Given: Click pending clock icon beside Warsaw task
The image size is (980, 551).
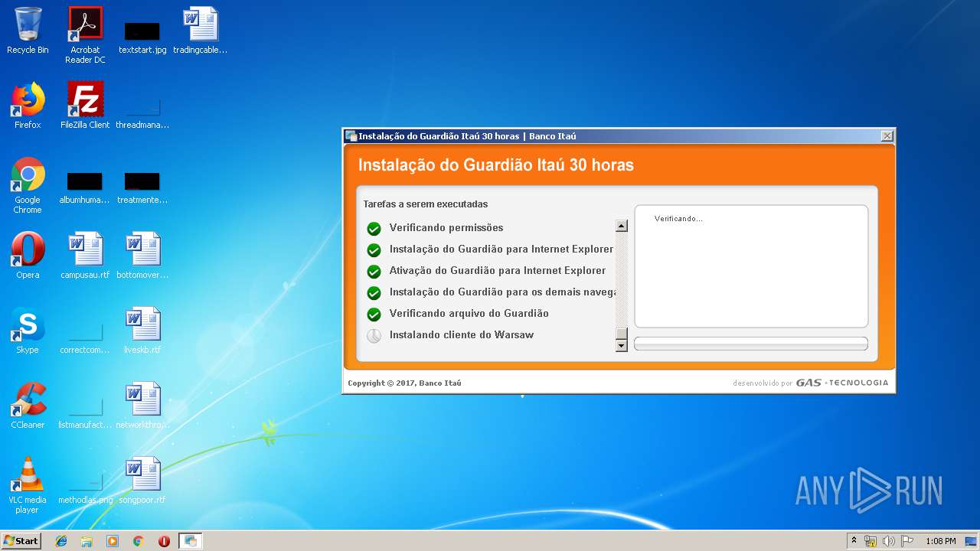Looking at the screenshot, I should click(x=374, y=335).
